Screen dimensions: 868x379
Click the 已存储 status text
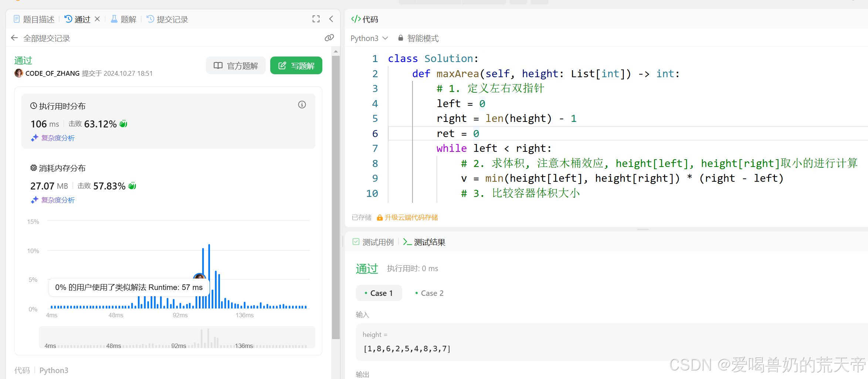pyautogui.click(x=362, y=217)
